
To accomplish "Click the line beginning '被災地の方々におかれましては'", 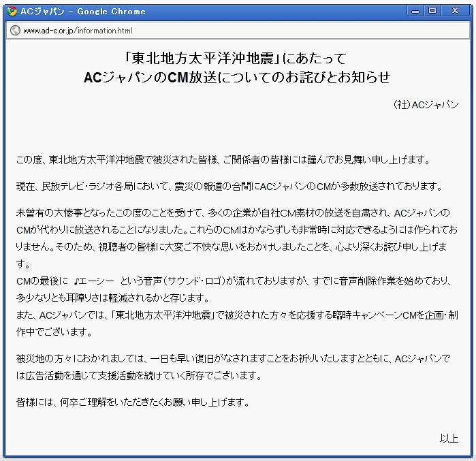I will (x=233, y=359).
